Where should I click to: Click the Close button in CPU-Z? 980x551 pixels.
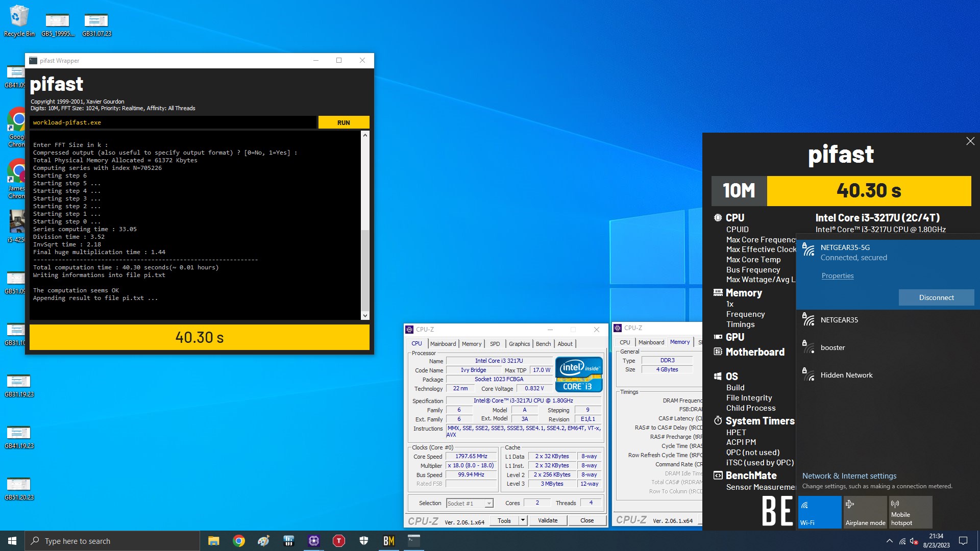[587, 520]
